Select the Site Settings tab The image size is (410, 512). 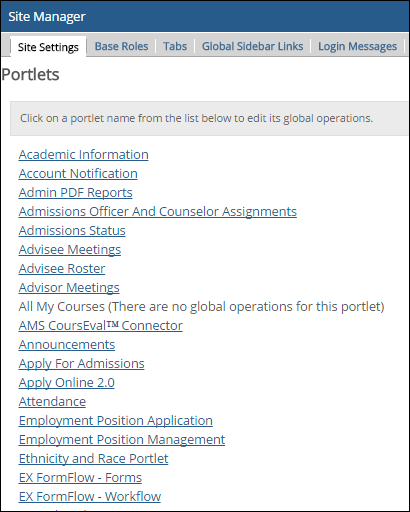point(48,47)
